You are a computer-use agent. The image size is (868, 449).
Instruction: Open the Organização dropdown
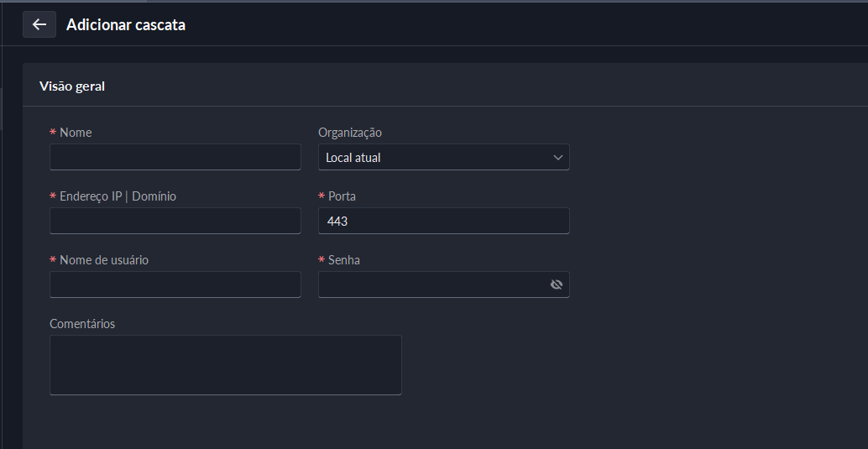coord(443,157)
